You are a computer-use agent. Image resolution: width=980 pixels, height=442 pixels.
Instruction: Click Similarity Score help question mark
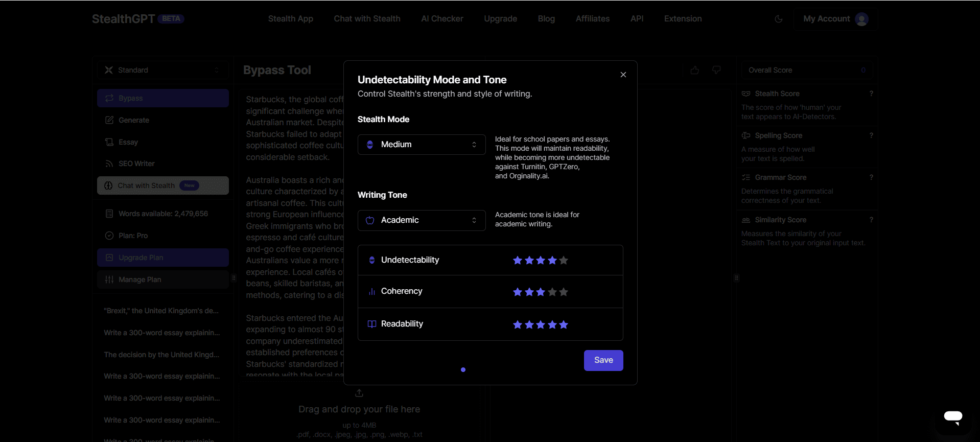871,220
